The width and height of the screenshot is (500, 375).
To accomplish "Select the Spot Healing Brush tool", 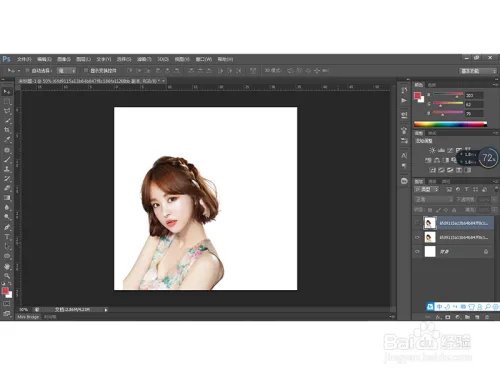I will click(7, 150).
